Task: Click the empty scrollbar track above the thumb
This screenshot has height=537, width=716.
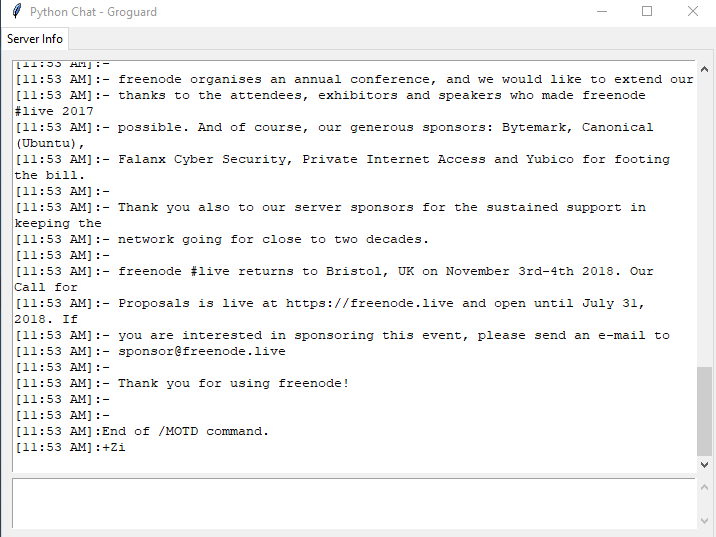Action: click(x=705, y=220)
